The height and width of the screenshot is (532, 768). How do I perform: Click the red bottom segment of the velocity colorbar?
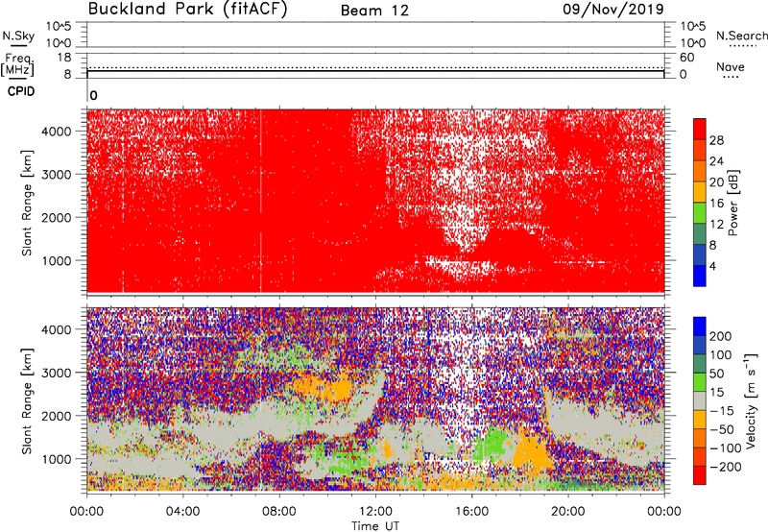click(x=700, y=475)
